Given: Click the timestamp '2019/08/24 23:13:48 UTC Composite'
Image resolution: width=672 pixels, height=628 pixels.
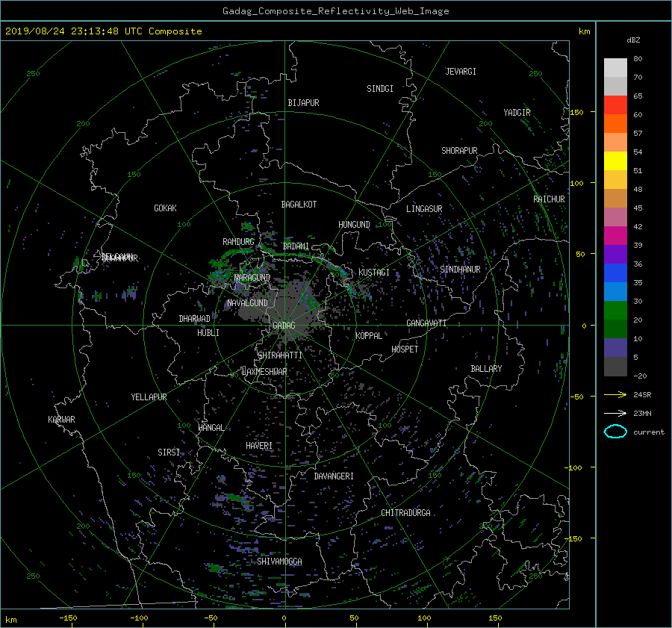Looking at the screenshot, I should pos(103,31).
